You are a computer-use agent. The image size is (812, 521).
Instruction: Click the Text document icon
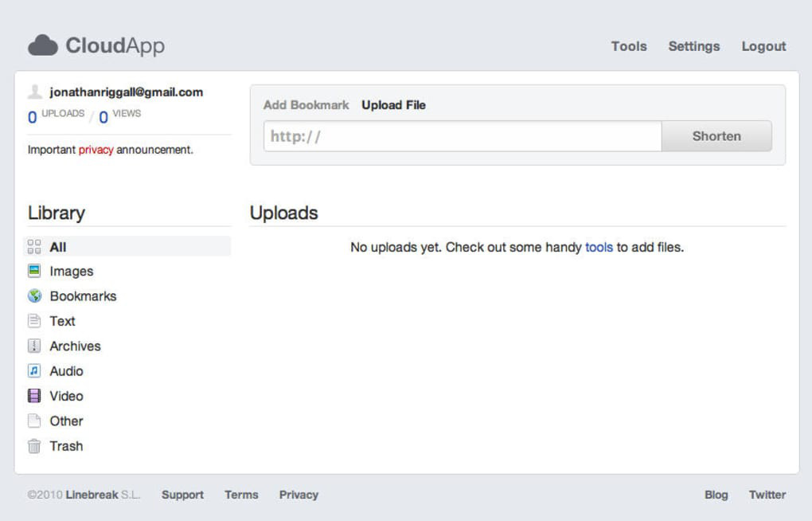pyautogui.click(x=34, y=321)
